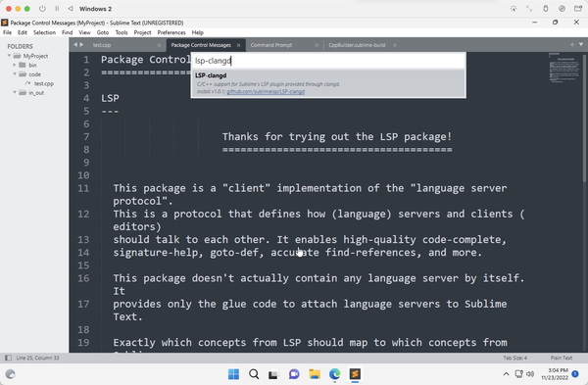Collapse the code folder

(x=15, y=73)
